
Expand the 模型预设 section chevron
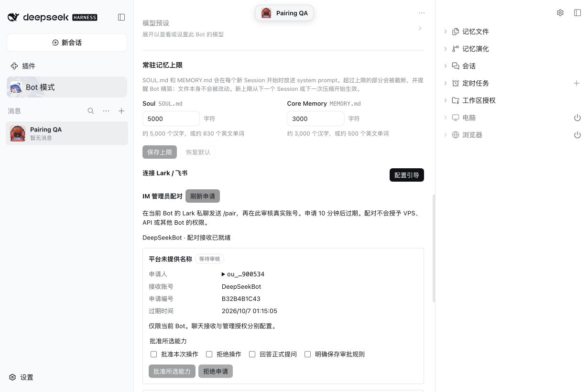420,28
